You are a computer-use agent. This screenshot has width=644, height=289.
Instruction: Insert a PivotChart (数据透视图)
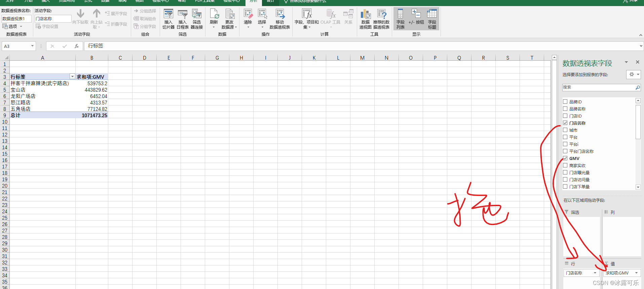pos(366,19)
